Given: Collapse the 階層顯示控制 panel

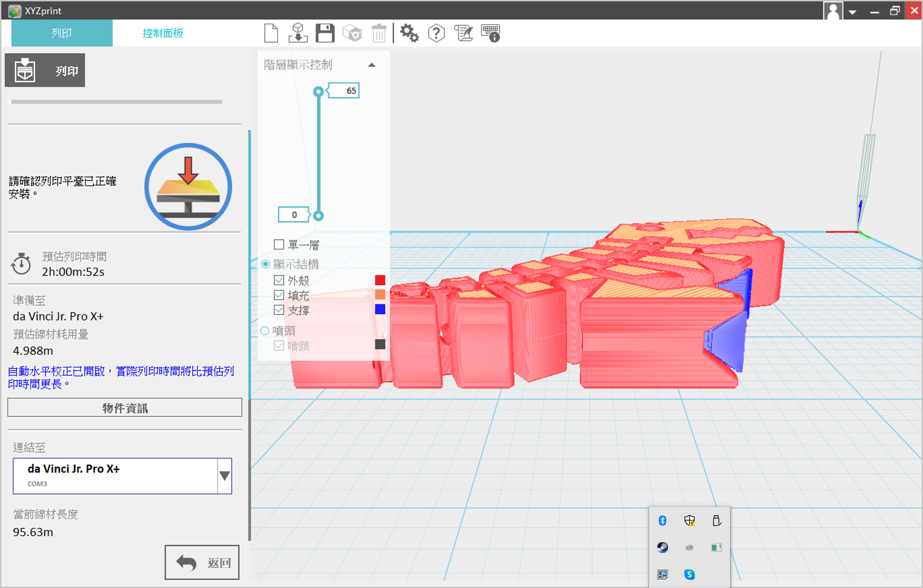Looking at the screenshot, I should (372, 65).
